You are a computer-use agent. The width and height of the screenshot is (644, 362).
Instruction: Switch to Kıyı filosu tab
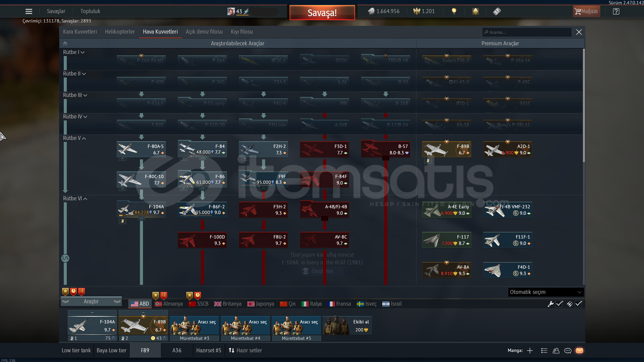pos(242,32)
